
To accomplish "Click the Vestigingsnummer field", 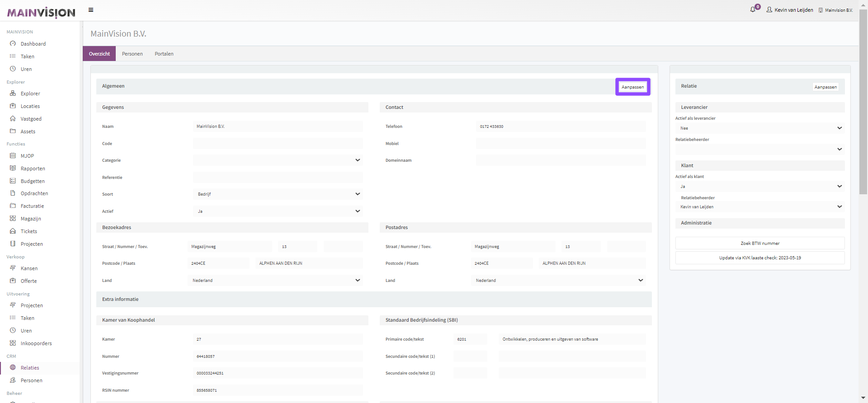I will (x=278, y=373).
